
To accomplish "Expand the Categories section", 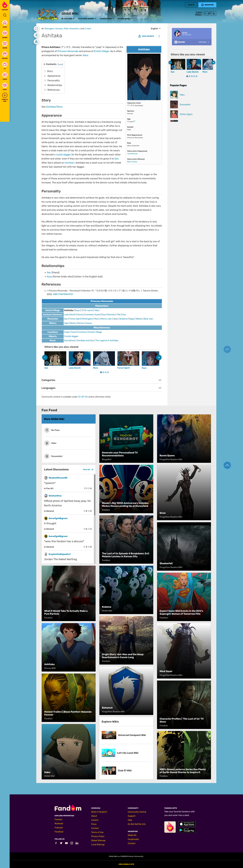I will (160, 380).
